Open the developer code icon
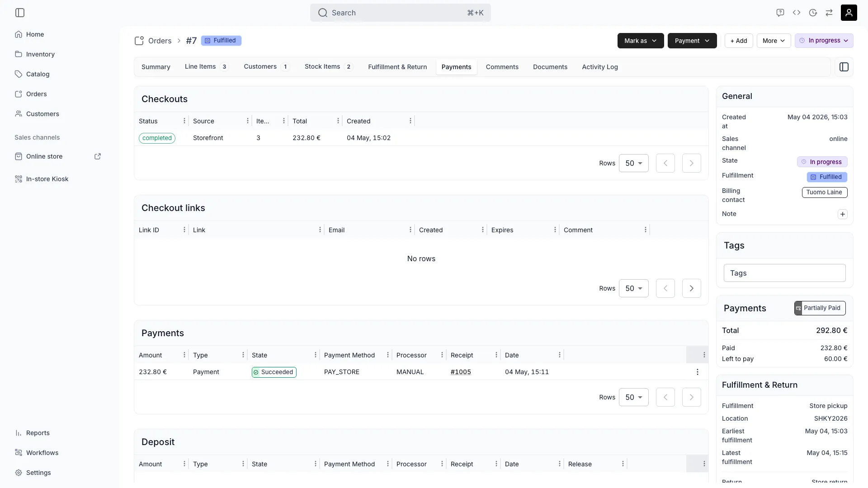This screenshot has height=488, width=868. tap(797, 13)
